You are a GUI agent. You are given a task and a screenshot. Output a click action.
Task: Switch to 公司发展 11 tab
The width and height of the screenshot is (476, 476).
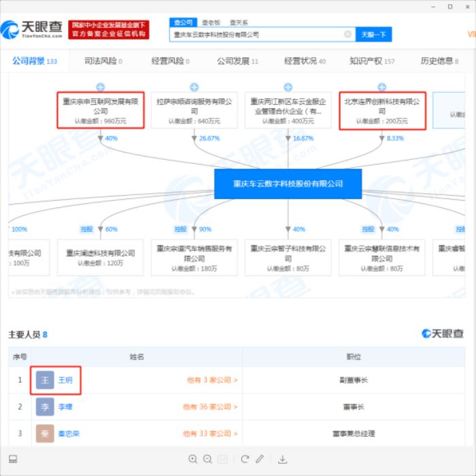tap(237, 61)
